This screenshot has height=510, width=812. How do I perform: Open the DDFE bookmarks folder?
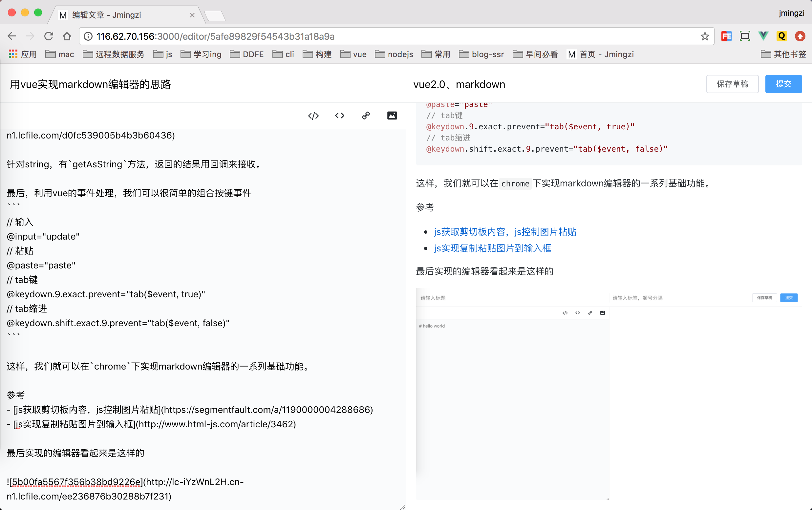point(247,54)
